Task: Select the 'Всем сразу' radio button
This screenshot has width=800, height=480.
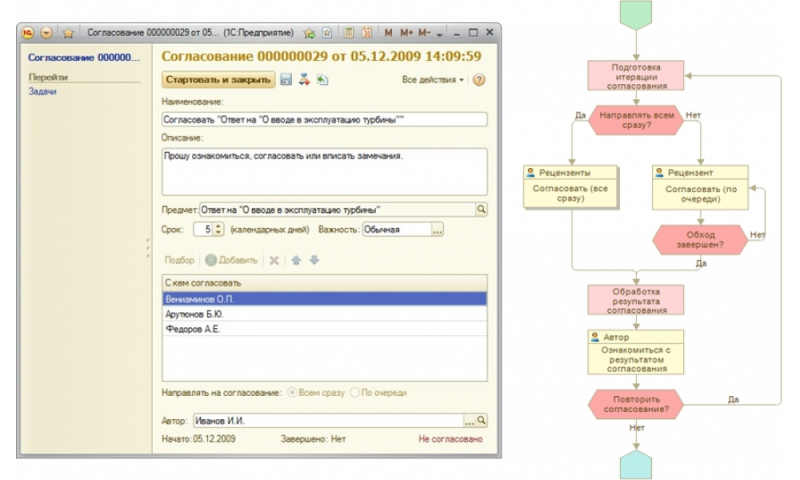Action: pos(292,393)
